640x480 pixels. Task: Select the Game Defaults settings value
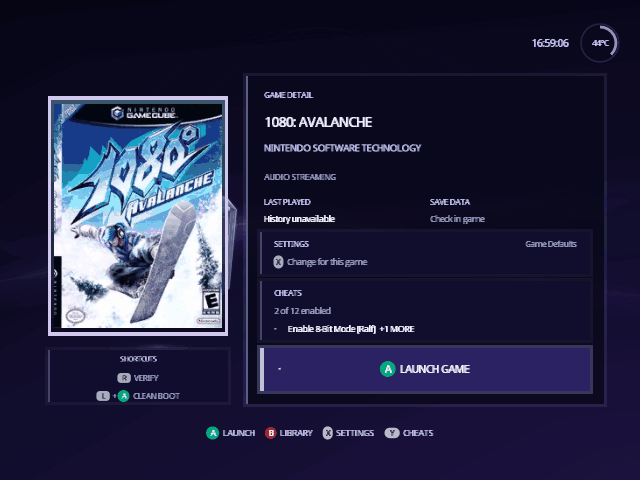pyautogui.click(x=551, y=244)
